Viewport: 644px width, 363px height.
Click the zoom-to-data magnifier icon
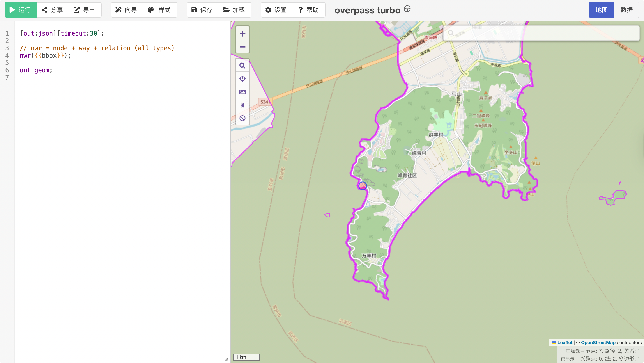click(x=242, y=66)
